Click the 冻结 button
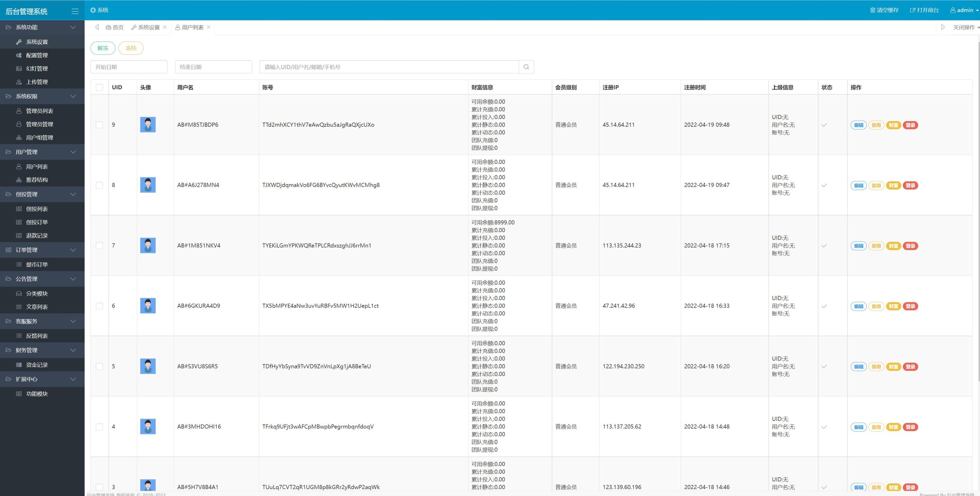 132,47
